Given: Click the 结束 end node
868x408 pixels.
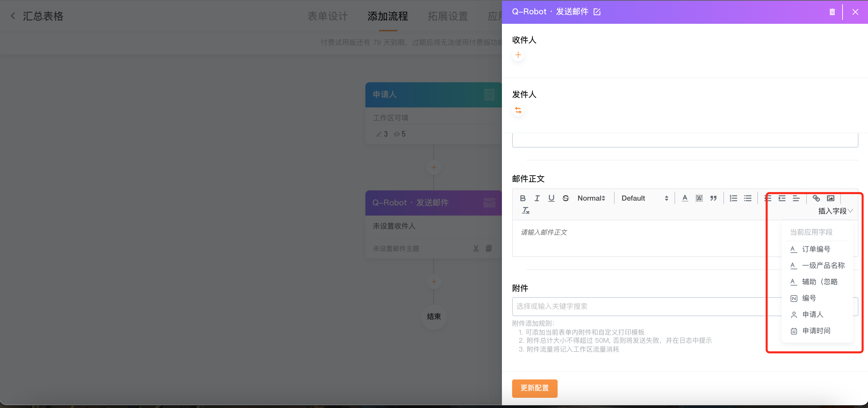Looking at the screenshot, I should click(x=434, y=317).
